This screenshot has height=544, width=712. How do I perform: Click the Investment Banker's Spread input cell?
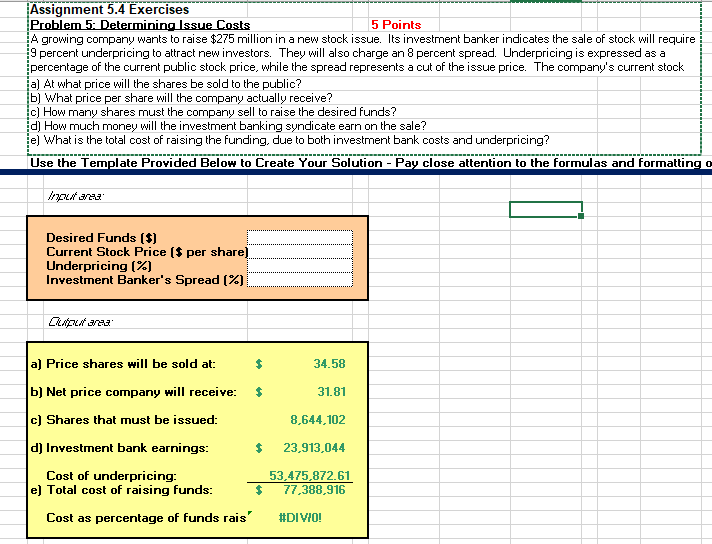(x=300, y=280)
